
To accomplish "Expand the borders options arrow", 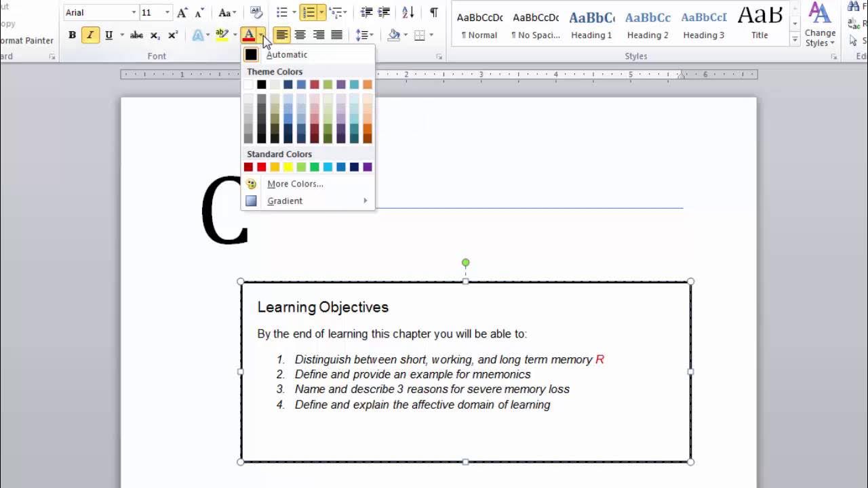I will click(431, 35).
